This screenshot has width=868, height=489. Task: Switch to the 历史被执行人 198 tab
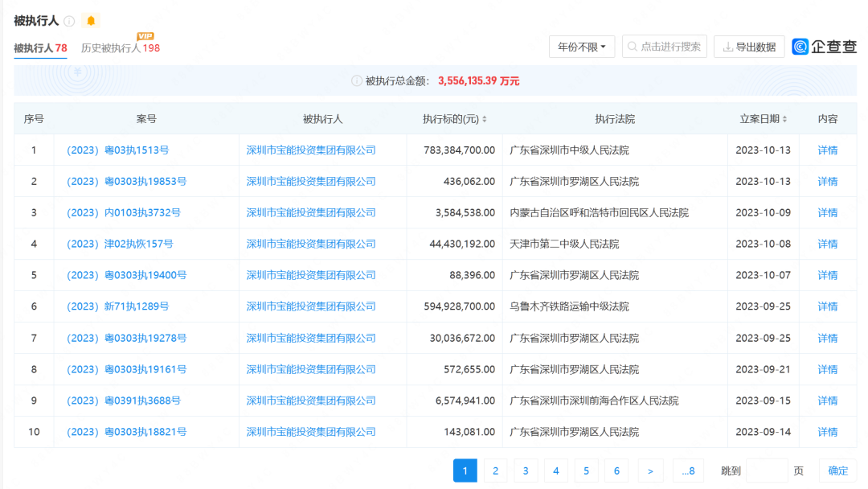pos(120,47)
